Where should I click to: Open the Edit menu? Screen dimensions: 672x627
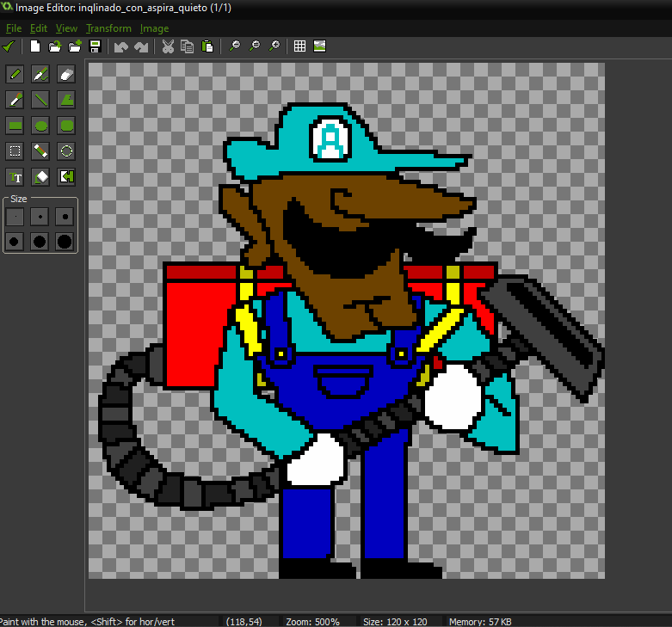pyautogui.click(x=39, y=28)
